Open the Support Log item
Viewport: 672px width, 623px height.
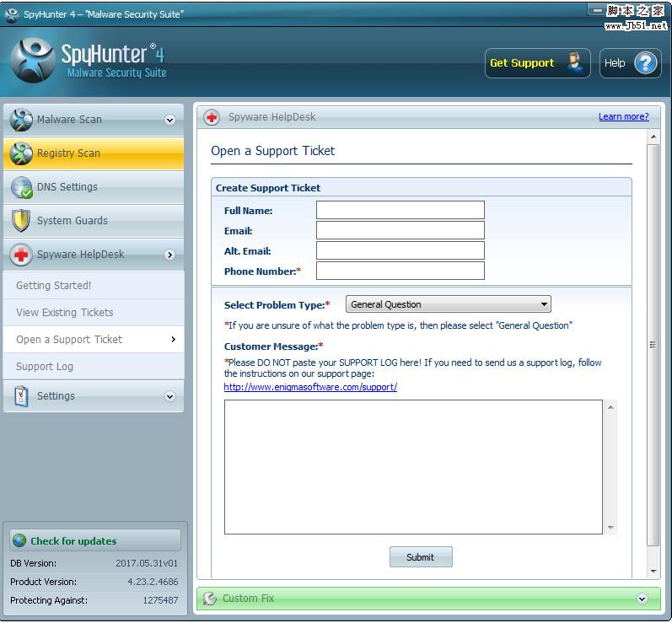tap(94, 367)
